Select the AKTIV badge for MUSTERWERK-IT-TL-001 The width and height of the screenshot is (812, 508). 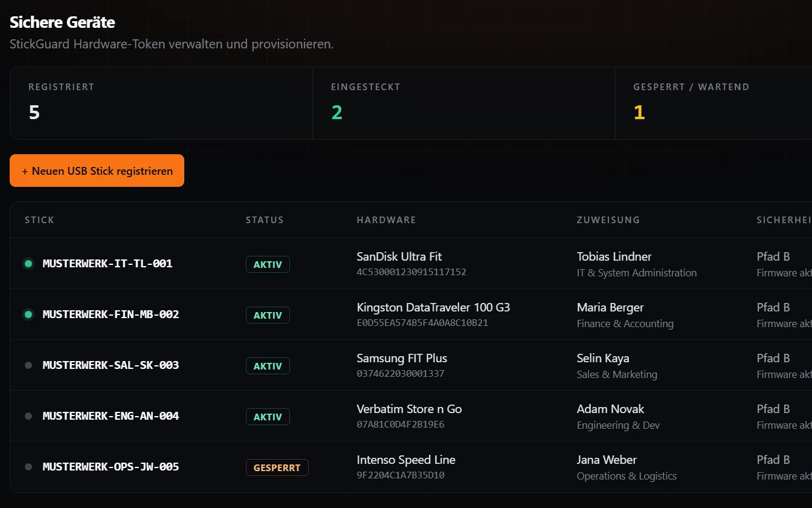coord(268,264)
